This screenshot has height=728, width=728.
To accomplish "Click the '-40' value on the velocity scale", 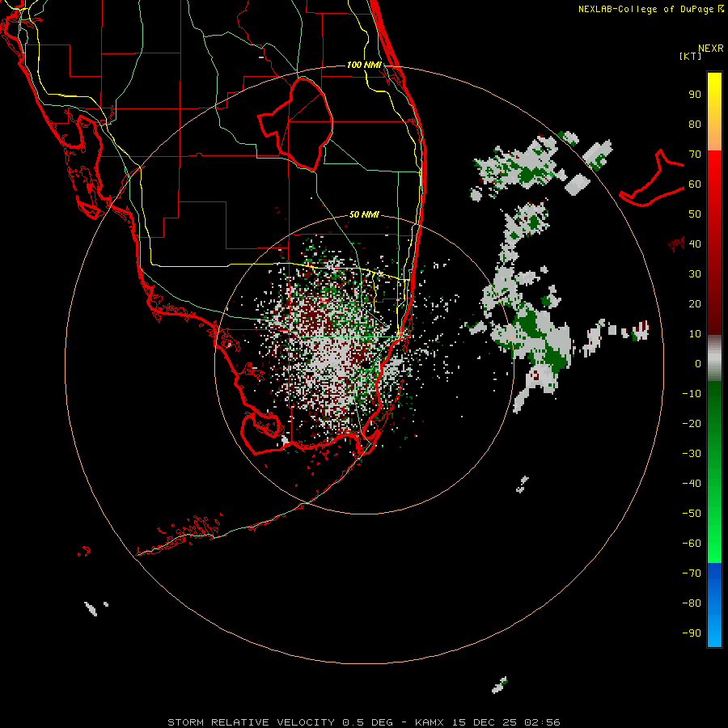I will coord(692,484).
